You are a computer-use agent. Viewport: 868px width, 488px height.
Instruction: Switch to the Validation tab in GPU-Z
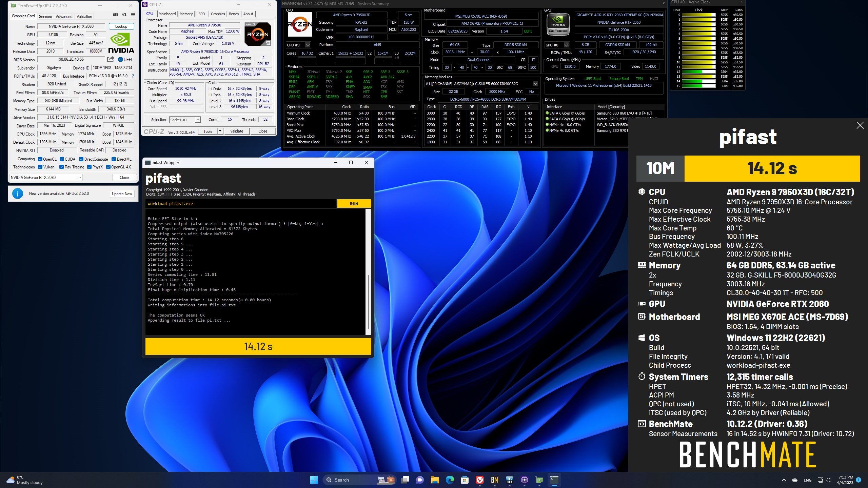pyautogui.click(x=84, y=16)
